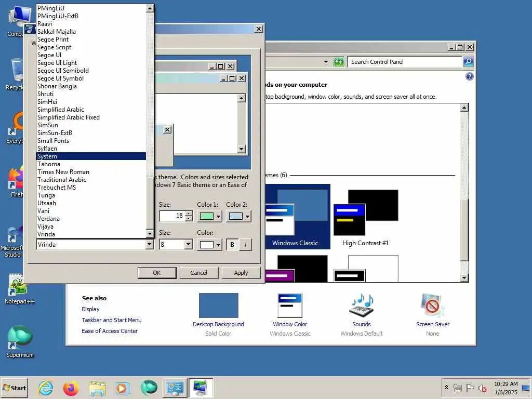532x399 pixels.
Task: Decrease item Size with the down spinner
Action: (189, 219)
